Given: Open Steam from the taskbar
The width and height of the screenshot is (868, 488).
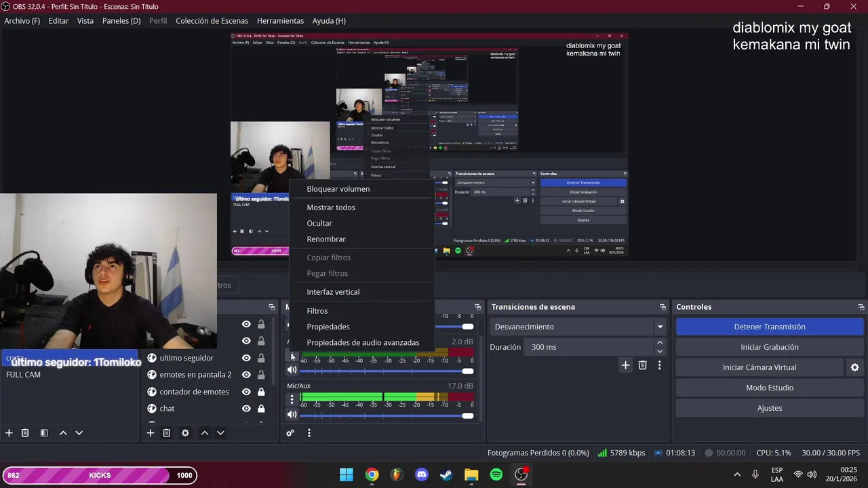Looking at the screenshot, I should click(x=446, y=475).
